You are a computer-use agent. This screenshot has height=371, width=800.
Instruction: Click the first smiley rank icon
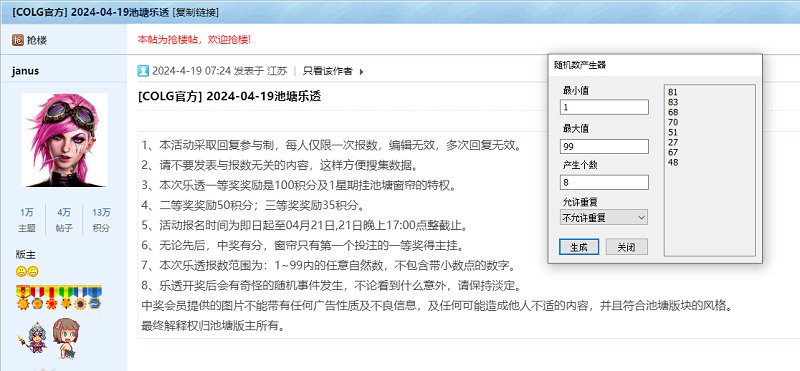click(x=21, y=271)
